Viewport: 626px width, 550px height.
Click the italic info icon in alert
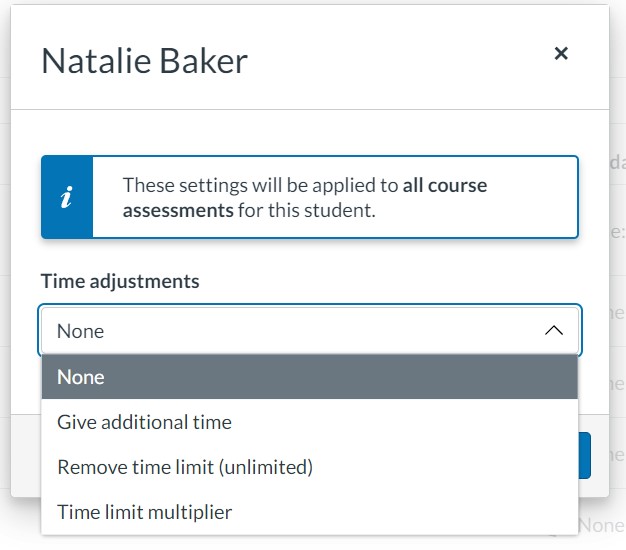67,197
